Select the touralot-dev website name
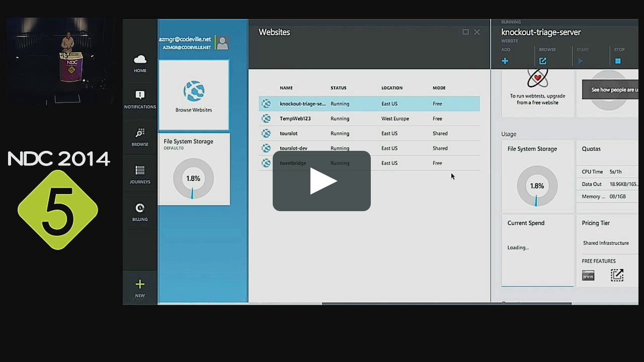Viewport: 644px width, 362px height. pyautogui.click(x=293, y=148)
